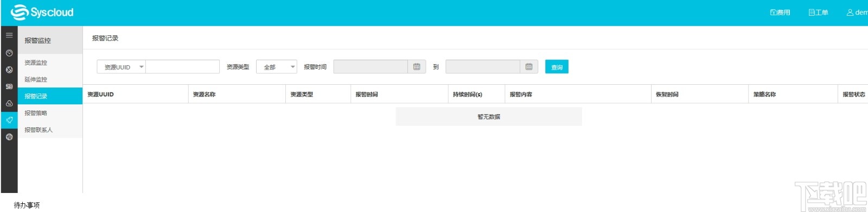Viewport: 868px width, 212px height.
Task: Click the 报警记录 page title
Action: click(105, 38)
